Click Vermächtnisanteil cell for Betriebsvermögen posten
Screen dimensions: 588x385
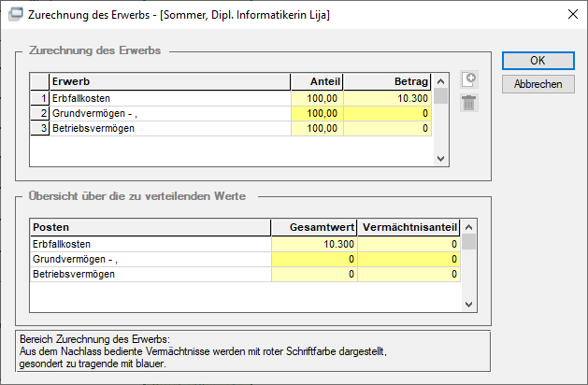pos(409,274)
